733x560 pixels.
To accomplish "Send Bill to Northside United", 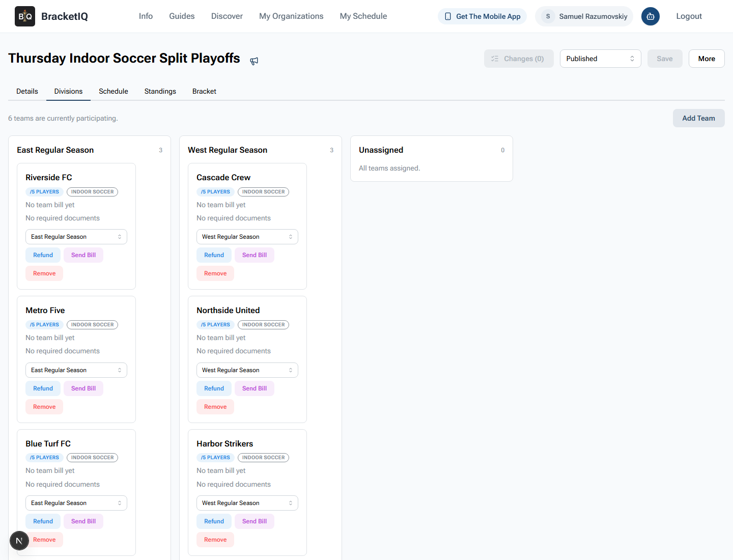I will click(x=255, y=388).
